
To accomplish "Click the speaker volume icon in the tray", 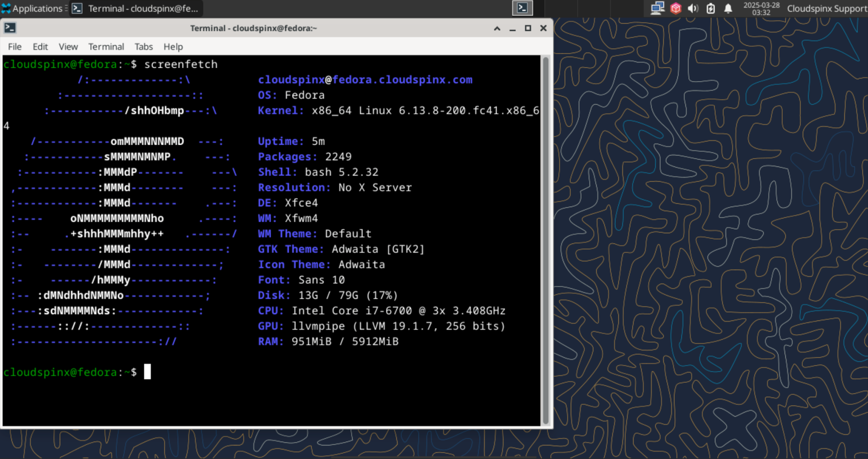I will point(693,8).
